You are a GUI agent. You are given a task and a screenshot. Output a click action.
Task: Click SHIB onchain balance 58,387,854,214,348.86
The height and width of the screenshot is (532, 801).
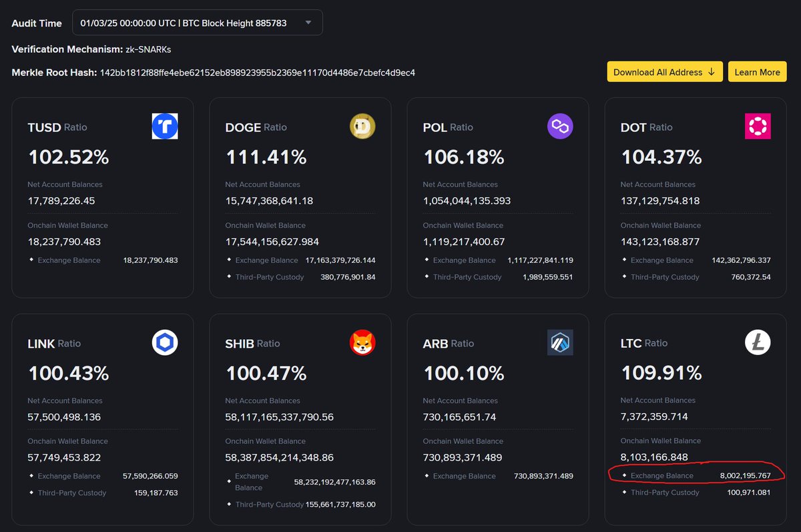tap(280, 458)
